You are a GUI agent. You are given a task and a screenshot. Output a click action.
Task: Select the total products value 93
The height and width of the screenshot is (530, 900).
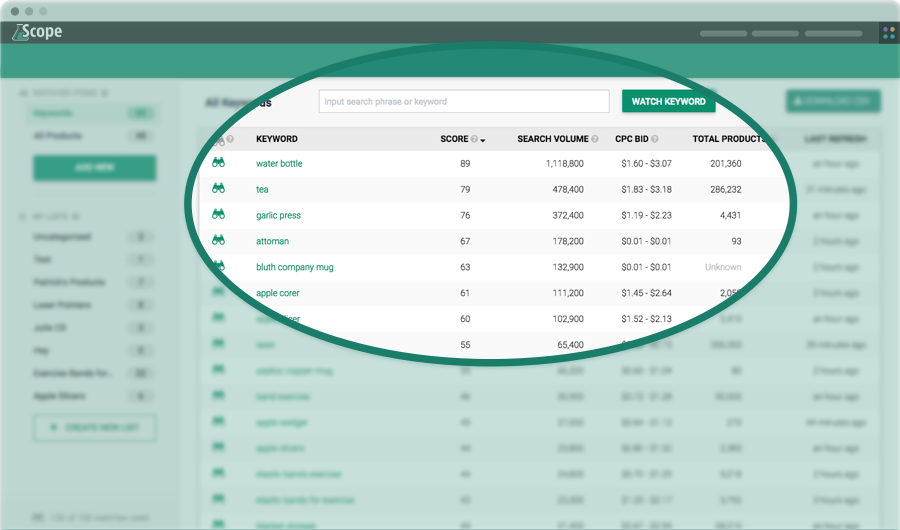tap(736, 241)
